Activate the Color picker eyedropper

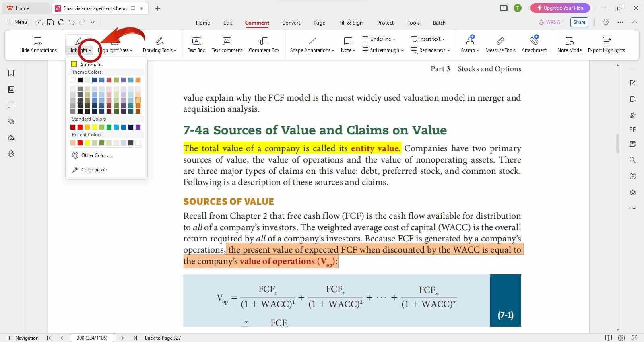[x=89, y=170]
